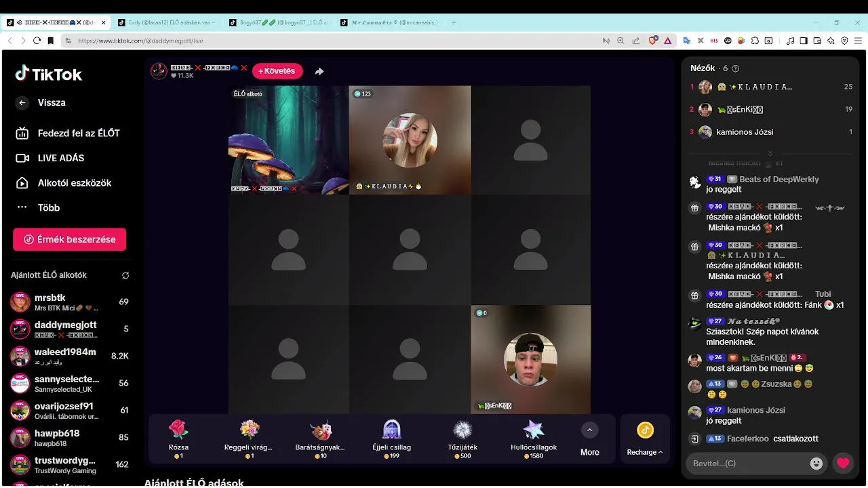Open recommended creator hawpb618

tap(69, 438)
